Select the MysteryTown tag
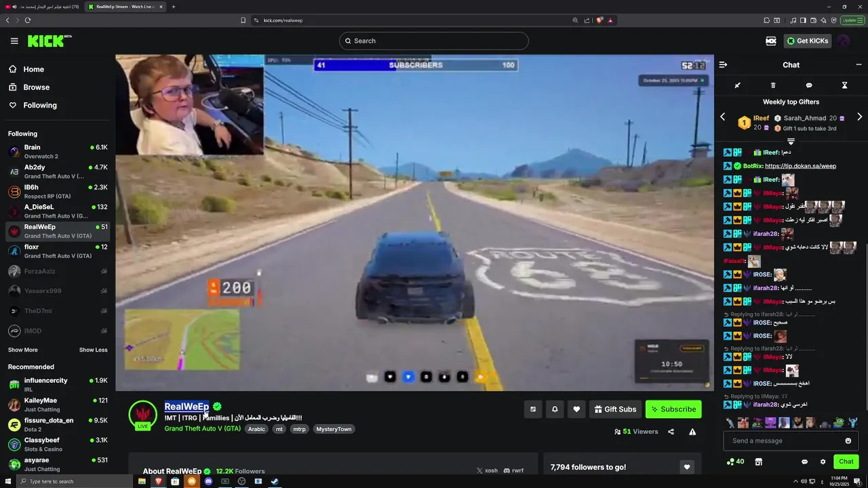 click(334, 429)
